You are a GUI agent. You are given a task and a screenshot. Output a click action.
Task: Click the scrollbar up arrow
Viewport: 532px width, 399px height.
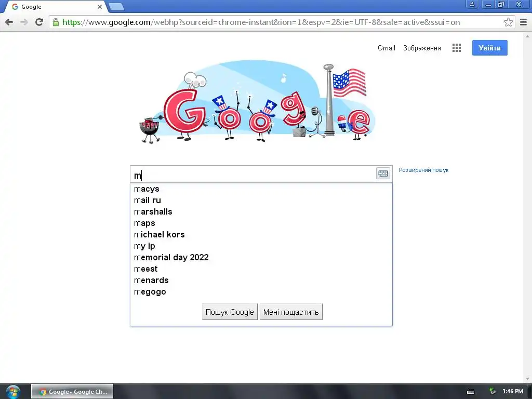pos(527,36)
